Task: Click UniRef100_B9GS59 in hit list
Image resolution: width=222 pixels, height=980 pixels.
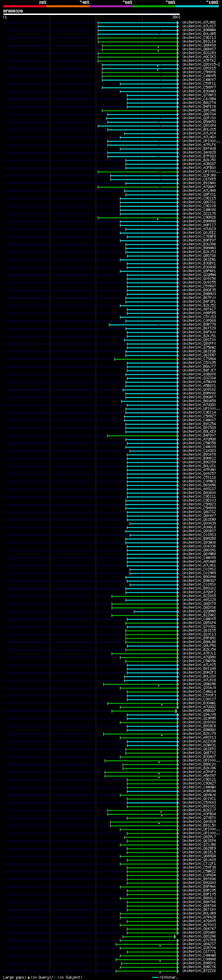Action: [x=199, y=462]
